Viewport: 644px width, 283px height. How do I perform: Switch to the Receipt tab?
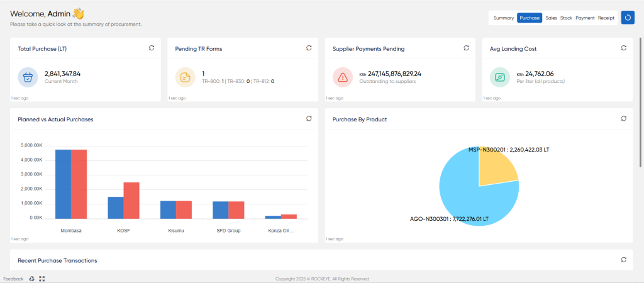606,18
